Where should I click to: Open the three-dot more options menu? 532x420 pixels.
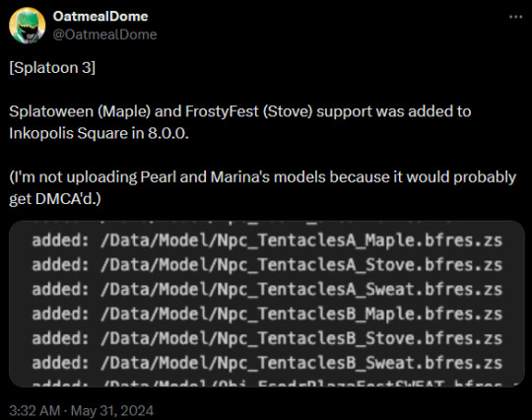[x=515, y=17]
